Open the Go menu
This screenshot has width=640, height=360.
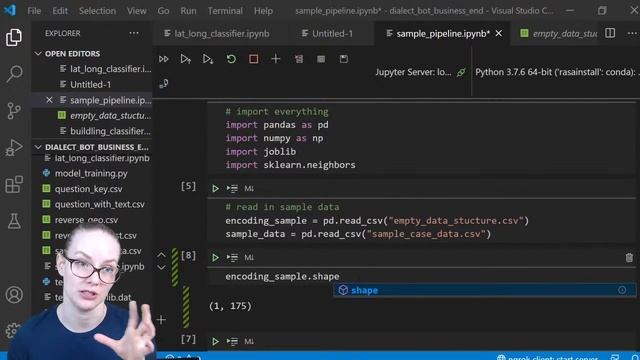coord(163,11)
